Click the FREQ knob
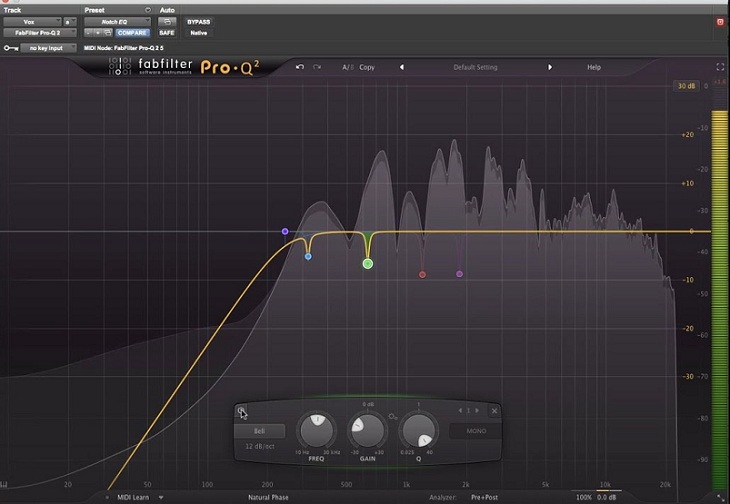Image resolution: width=730 pixels, height=504 pixels. pos(317,430)
